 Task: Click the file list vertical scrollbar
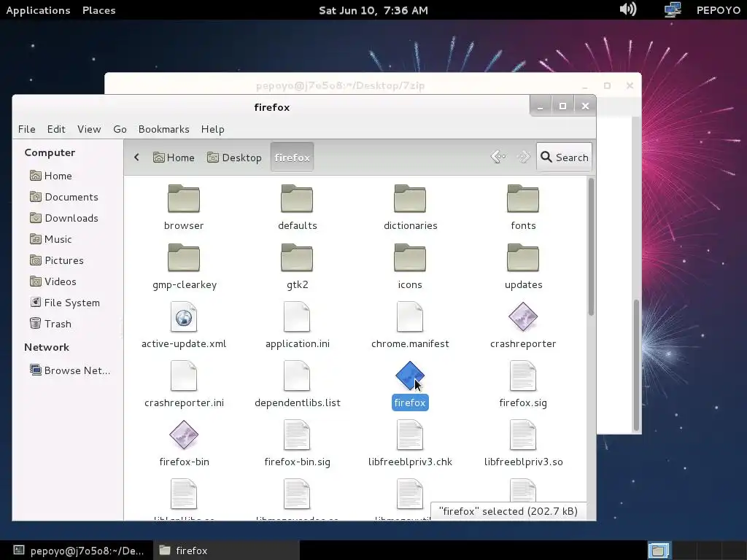tap(591, 246)
